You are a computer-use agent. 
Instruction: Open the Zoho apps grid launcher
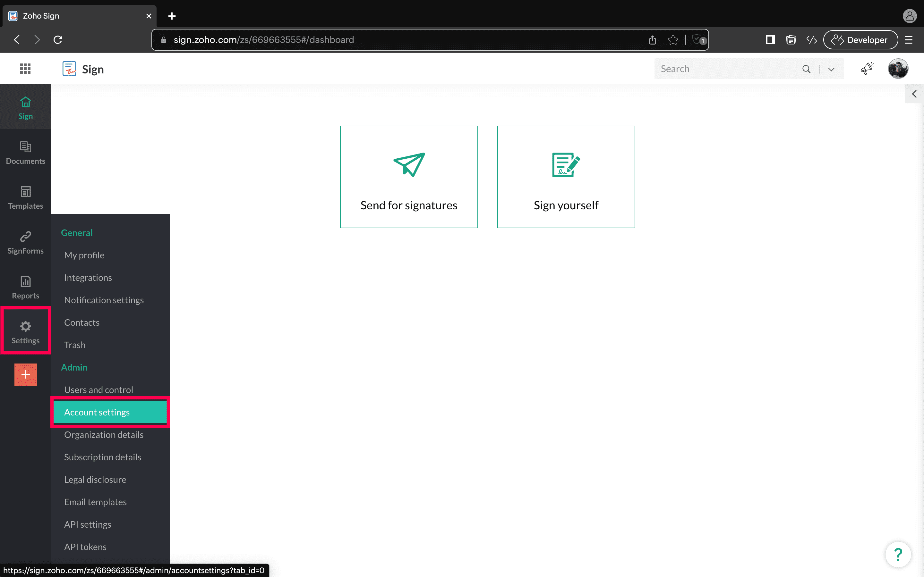pyautogui.click(x=25, y=69)
